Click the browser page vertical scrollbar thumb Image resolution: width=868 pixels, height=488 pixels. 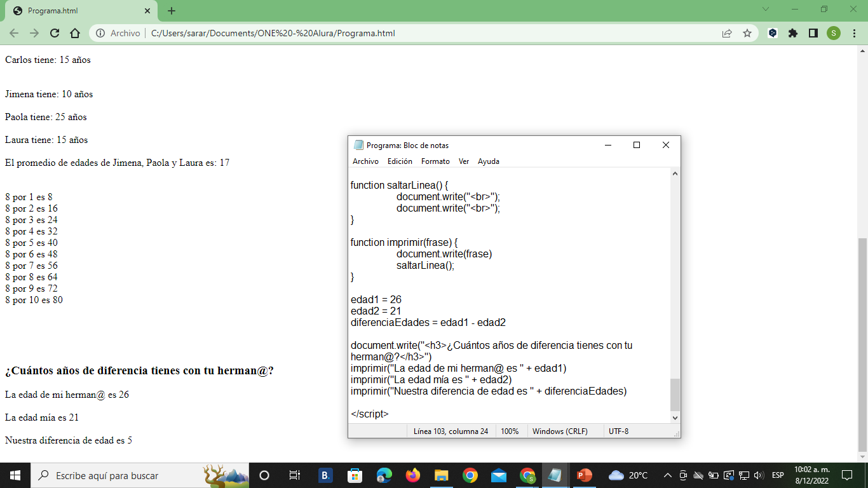click(862, 344)
